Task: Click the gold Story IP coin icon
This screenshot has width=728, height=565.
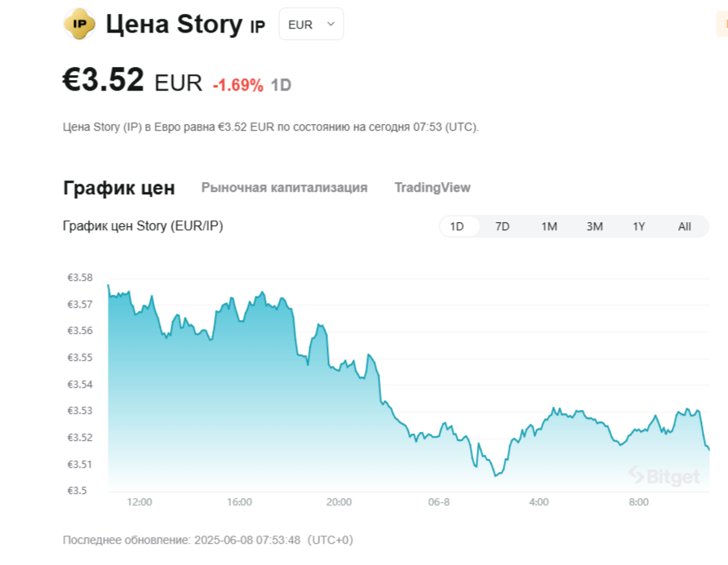Action: (79, 24)
